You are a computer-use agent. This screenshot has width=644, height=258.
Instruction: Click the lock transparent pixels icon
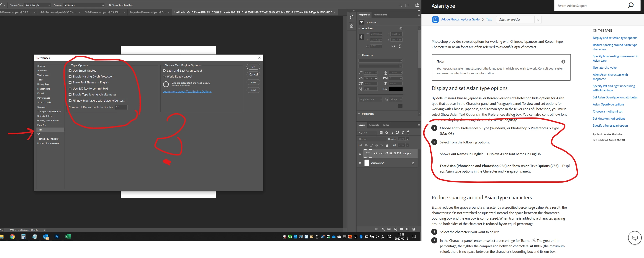(x=367, y=145)
